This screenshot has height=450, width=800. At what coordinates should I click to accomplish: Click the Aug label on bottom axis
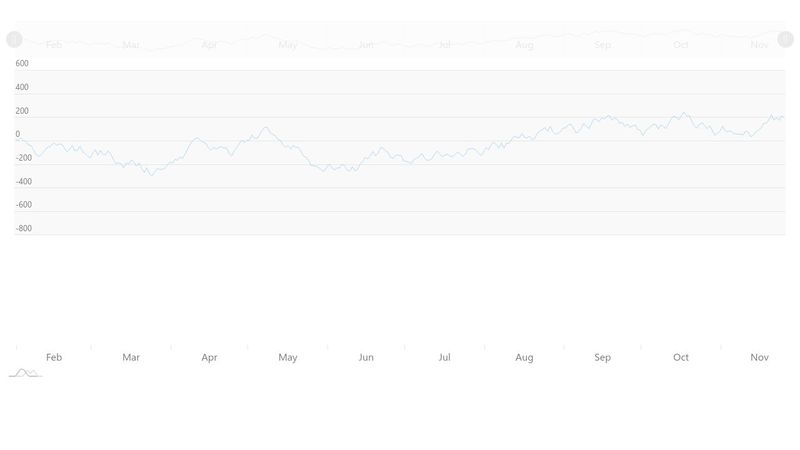[524, 357]
